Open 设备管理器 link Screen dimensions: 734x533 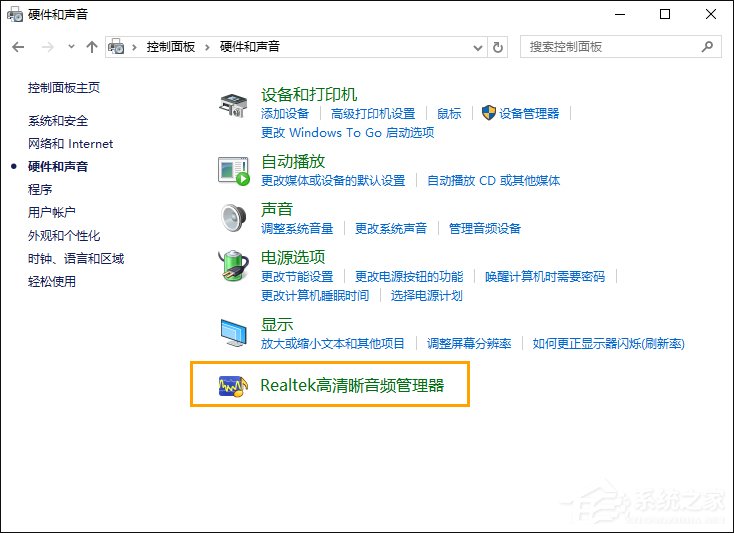(529, 114)
